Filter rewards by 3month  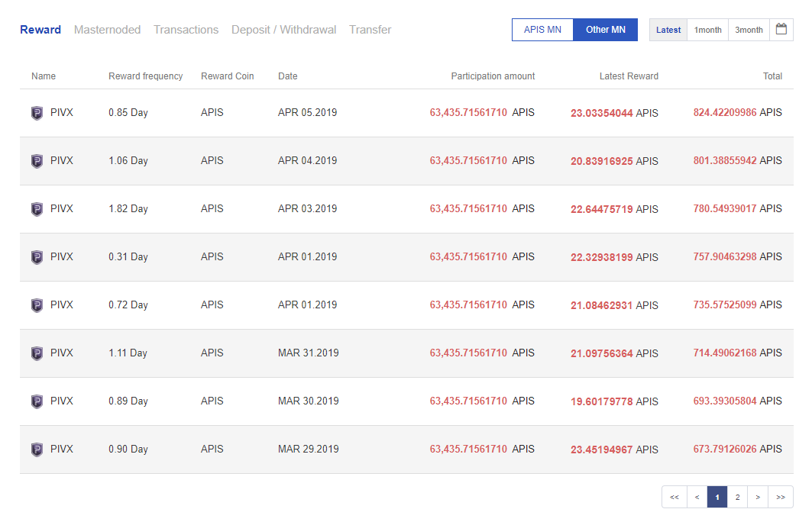pyautogui.click(x=749, y=30)
